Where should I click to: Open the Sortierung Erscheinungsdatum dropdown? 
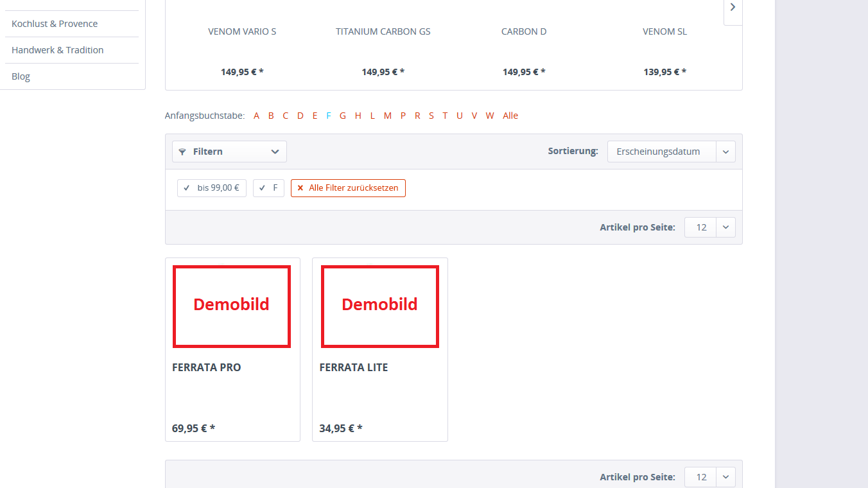[x=671, y=152]
